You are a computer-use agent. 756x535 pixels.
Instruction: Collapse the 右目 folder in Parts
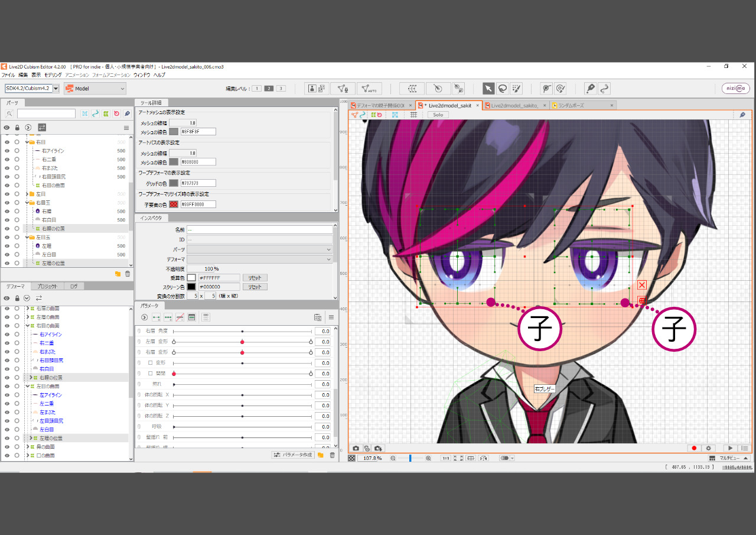(27, 142)
